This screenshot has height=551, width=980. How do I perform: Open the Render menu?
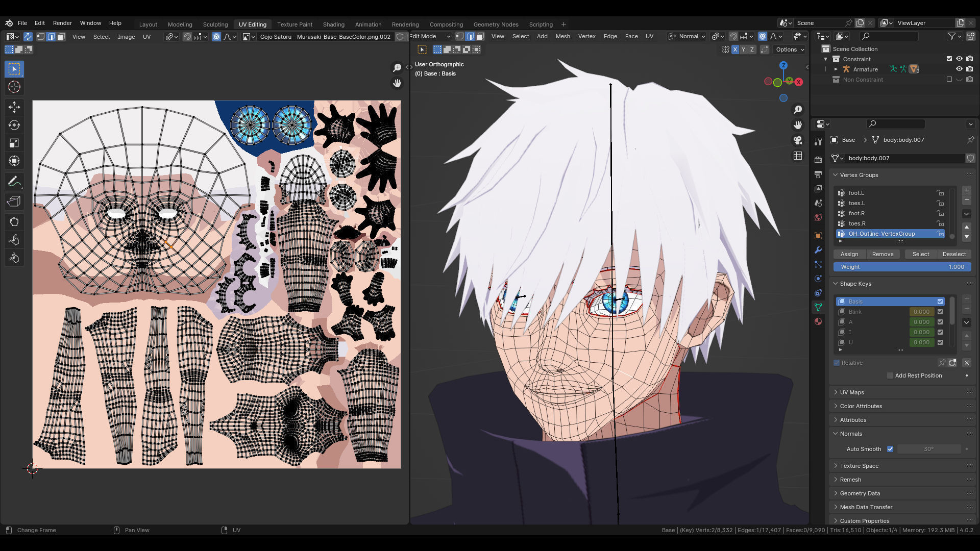coord(62,23)
